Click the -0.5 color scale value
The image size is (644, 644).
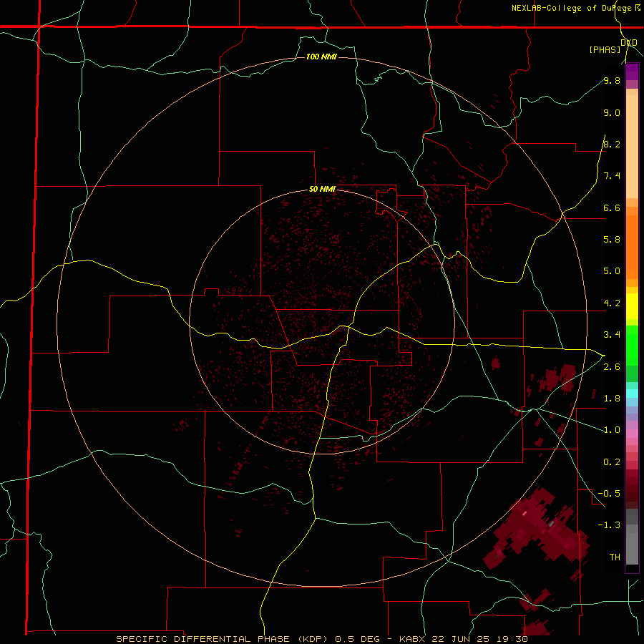pos(609,493)
